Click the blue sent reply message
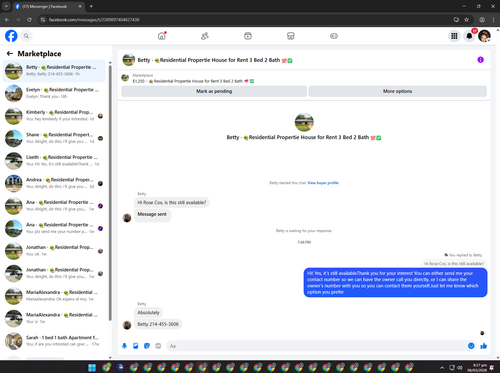 click(395, 282)
